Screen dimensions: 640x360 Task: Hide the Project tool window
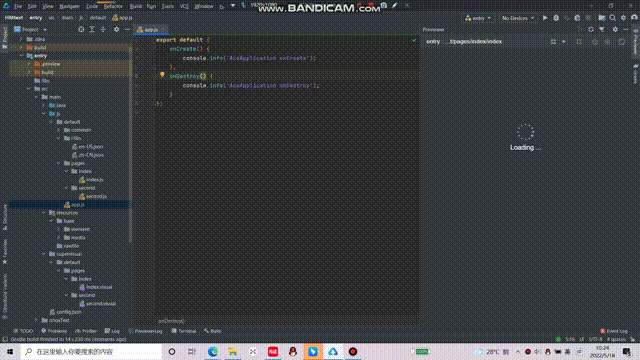coord(127,29)
